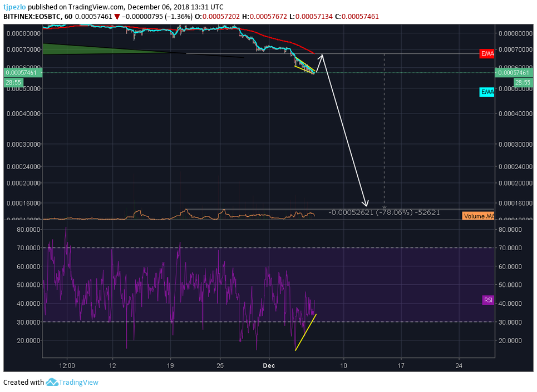Click December 06, 2018 13:31 UTC timestamp
The height and width of the screenshot is (392, 537).
(x=175, y=7)
